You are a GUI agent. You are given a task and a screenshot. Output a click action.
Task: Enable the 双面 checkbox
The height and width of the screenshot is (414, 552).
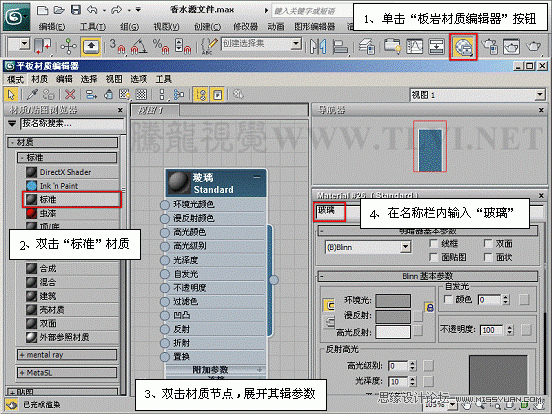pos(488,244)
